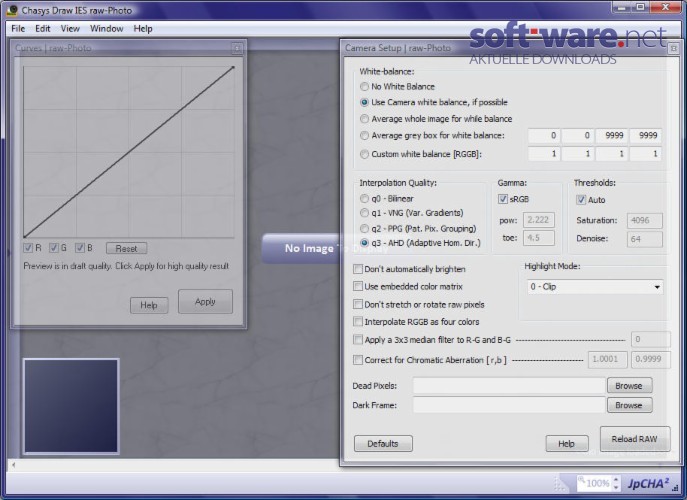Open the View menu

(x=70, y=28)
